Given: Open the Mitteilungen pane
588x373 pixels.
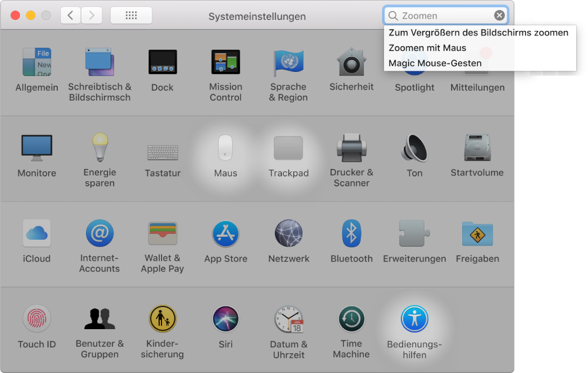Looking at the screenshot, I should [477, 87].
